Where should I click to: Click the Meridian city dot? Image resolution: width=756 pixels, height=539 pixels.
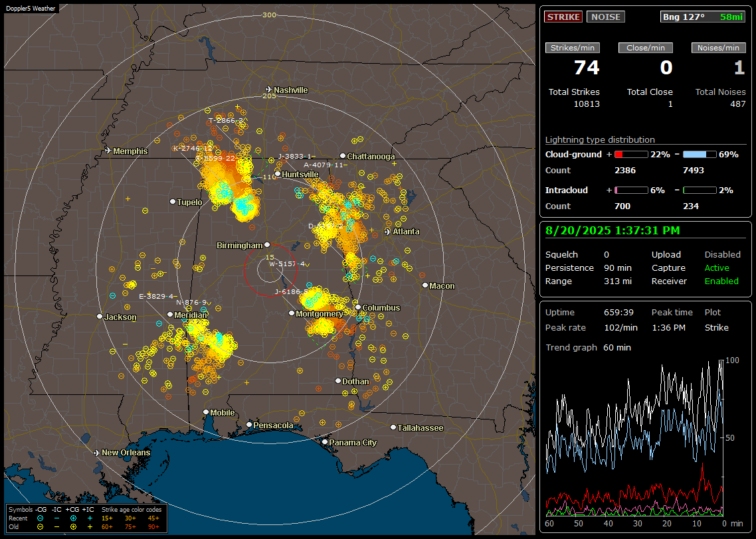point(170,314)
